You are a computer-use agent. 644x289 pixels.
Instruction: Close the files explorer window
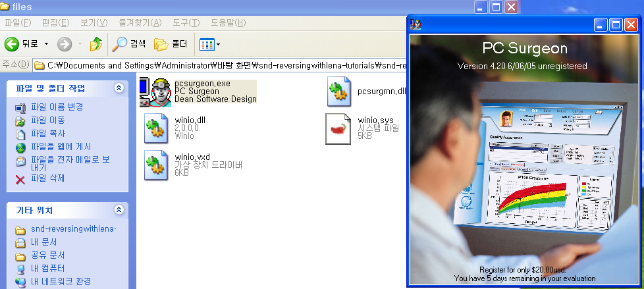click(511, 7)
